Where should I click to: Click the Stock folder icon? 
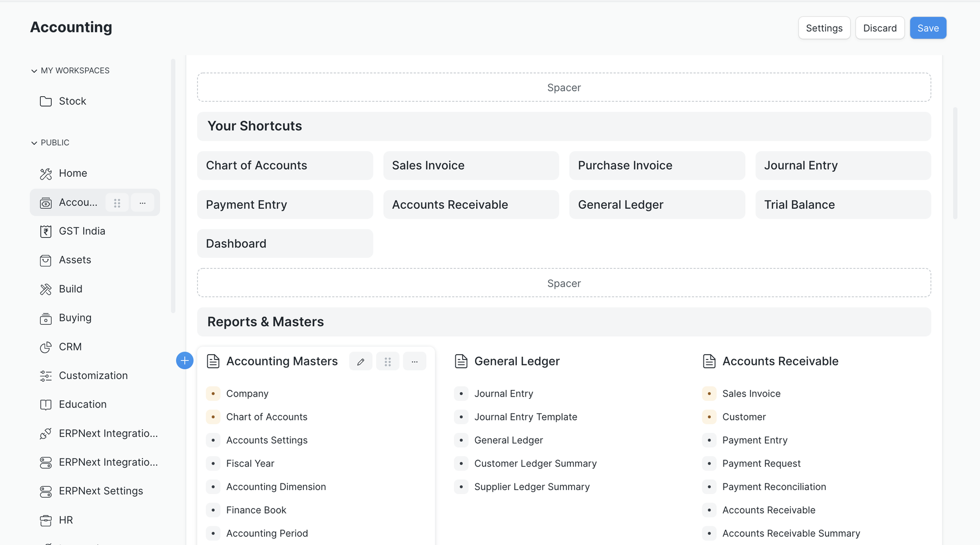(46, 102)
